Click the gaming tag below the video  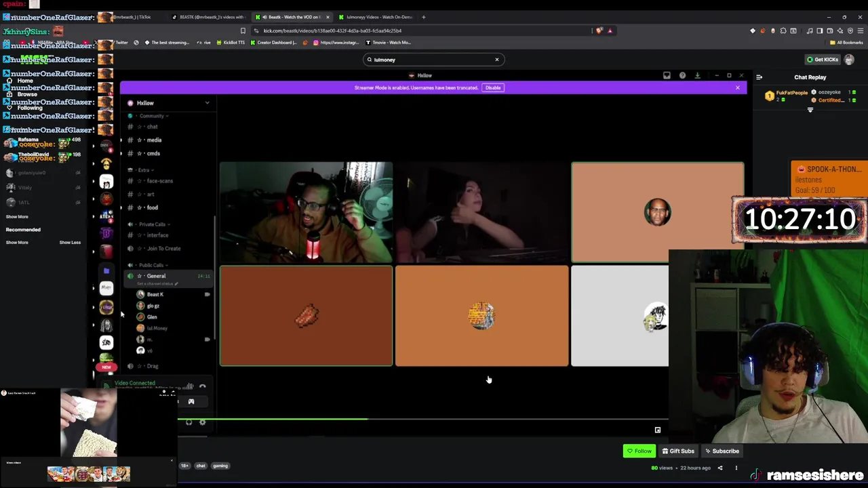coord(220,466)
